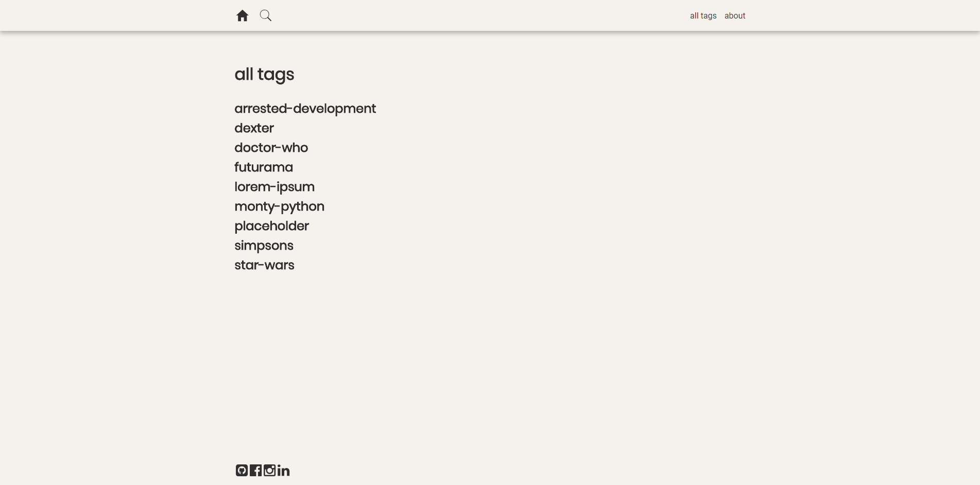Launch site search from the header icon
The width and height of the screenshot is (980, 485).
click(x=266, y=15)
